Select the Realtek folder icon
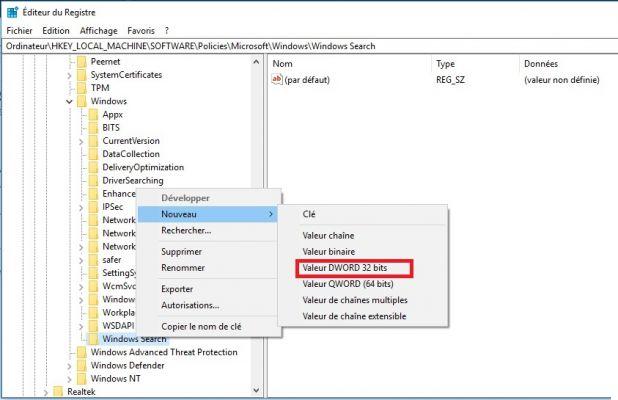This screenshot has width=618, height=400. (x=58, y=392)
